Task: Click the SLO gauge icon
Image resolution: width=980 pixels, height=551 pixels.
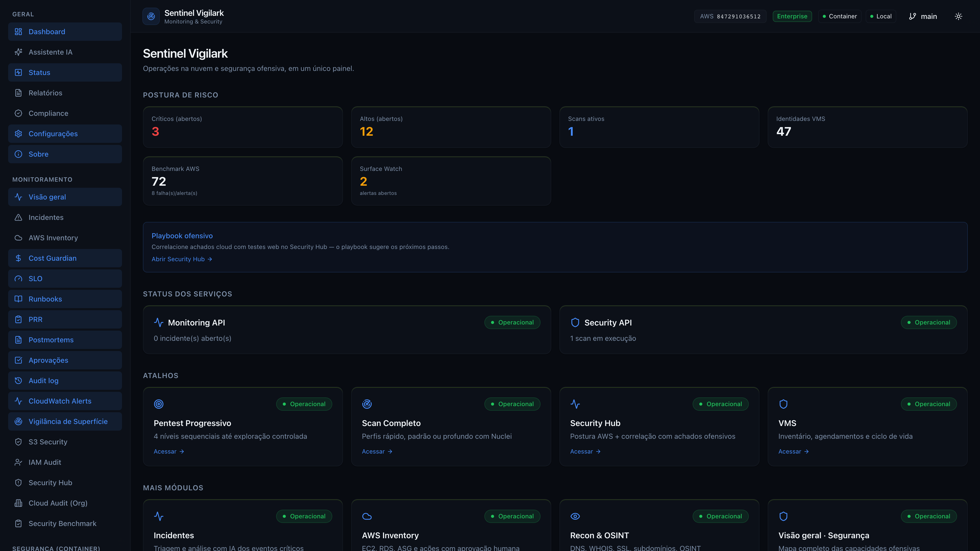Action: (18, 278)
